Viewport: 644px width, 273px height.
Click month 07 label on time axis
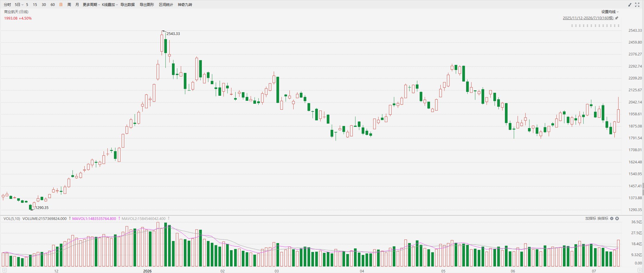click(594, 271)
